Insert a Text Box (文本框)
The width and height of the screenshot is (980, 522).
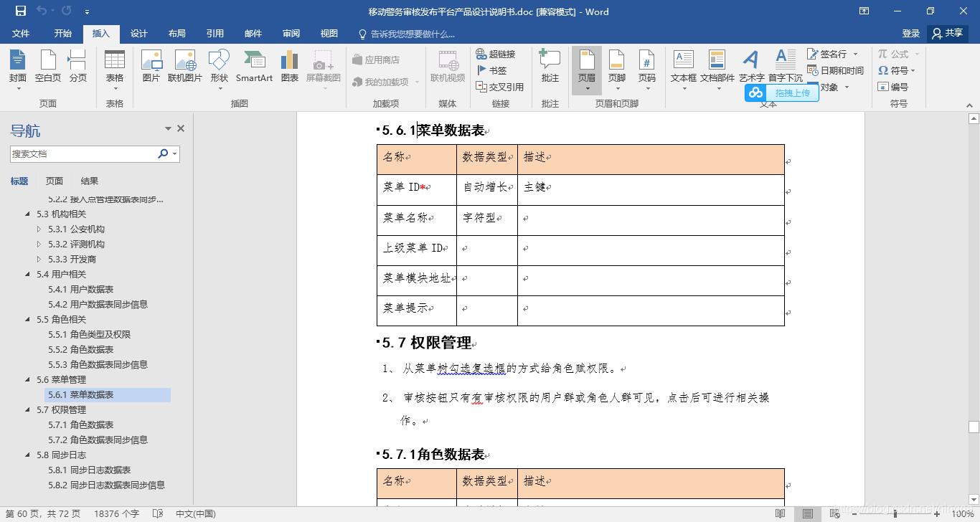684,70
